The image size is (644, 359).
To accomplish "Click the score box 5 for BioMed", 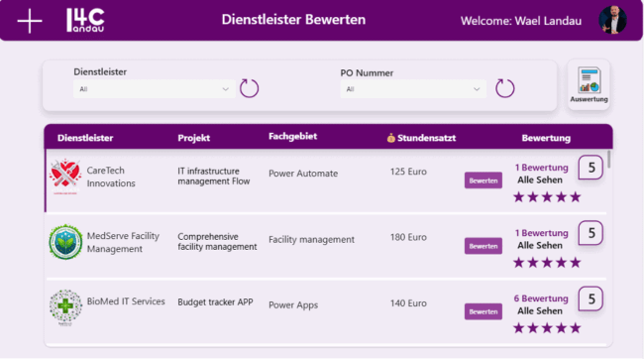I will 590,299.
